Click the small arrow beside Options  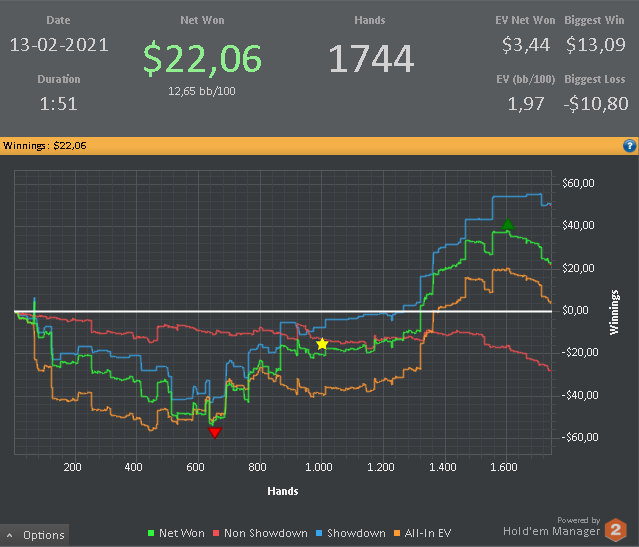pos(10,535)
